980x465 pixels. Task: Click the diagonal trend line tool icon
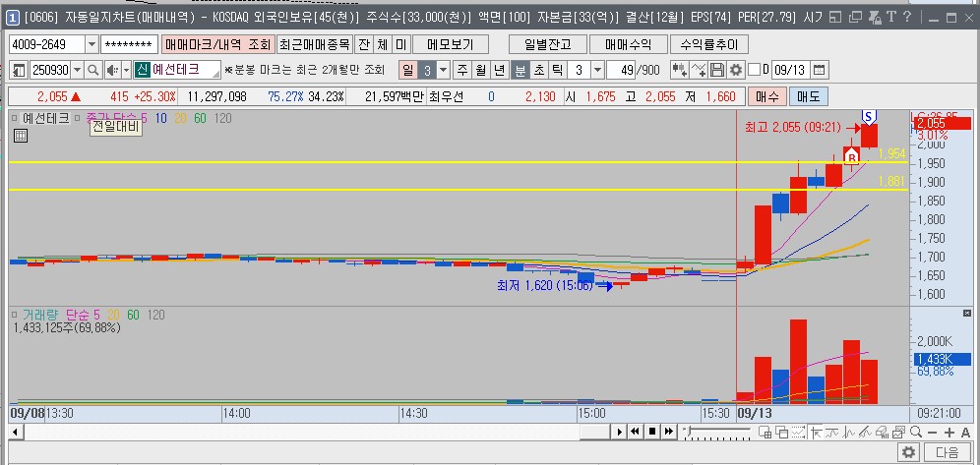point(865,432)
